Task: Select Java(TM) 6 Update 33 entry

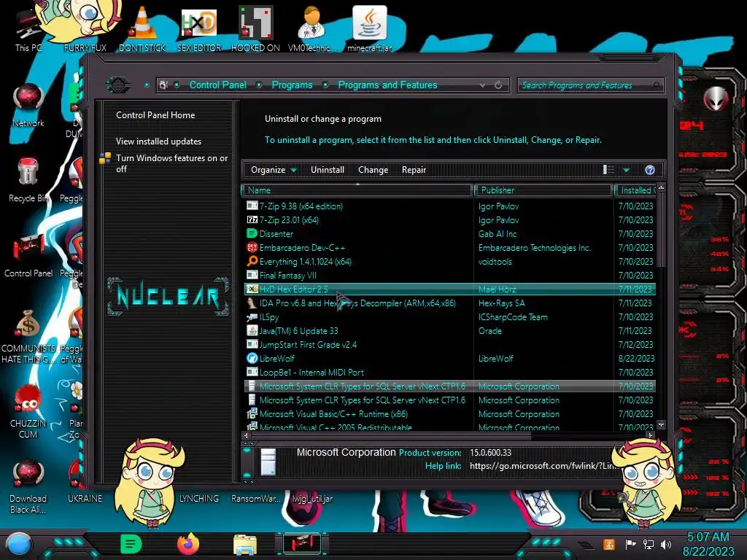Action: tap(449, 330)
